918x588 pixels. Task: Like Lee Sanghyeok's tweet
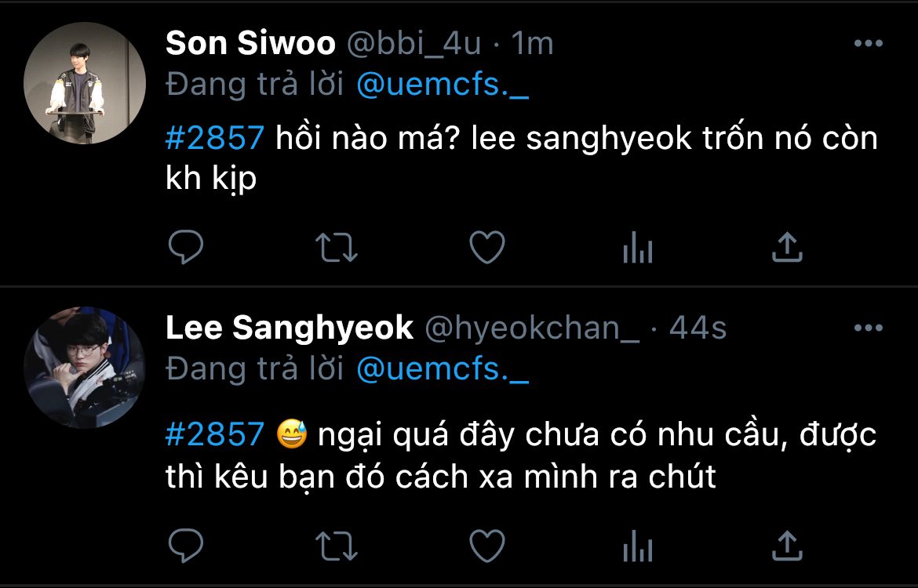pyautogui.click(x=486, y=546)
